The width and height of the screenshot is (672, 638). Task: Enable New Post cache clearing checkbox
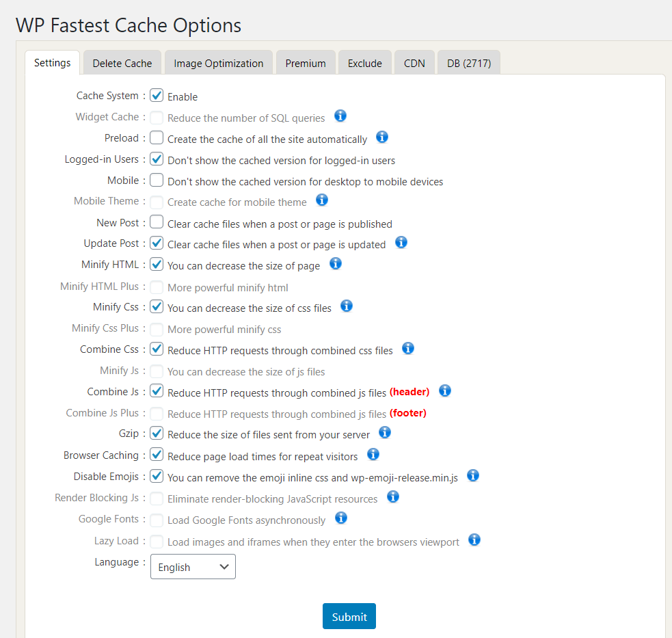coord(157,222)
